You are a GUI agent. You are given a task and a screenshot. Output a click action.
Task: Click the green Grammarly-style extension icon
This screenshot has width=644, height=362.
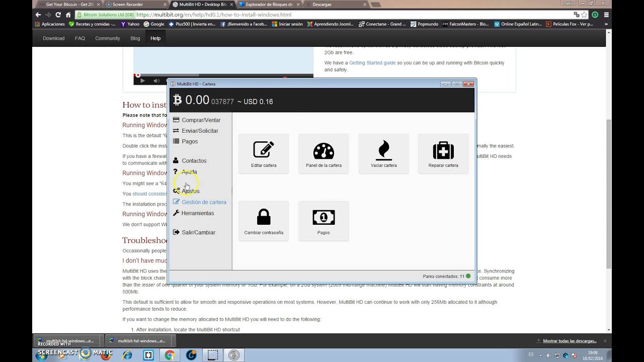coord(595,15)
